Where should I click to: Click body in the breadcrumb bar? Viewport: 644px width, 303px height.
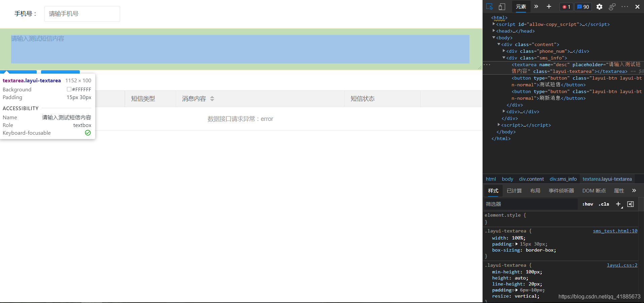click(x=507, y=179)
